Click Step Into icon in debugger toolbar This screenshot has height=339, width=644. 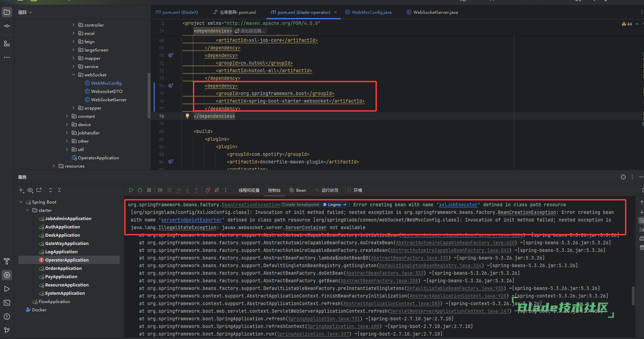[x=187, y=190]
